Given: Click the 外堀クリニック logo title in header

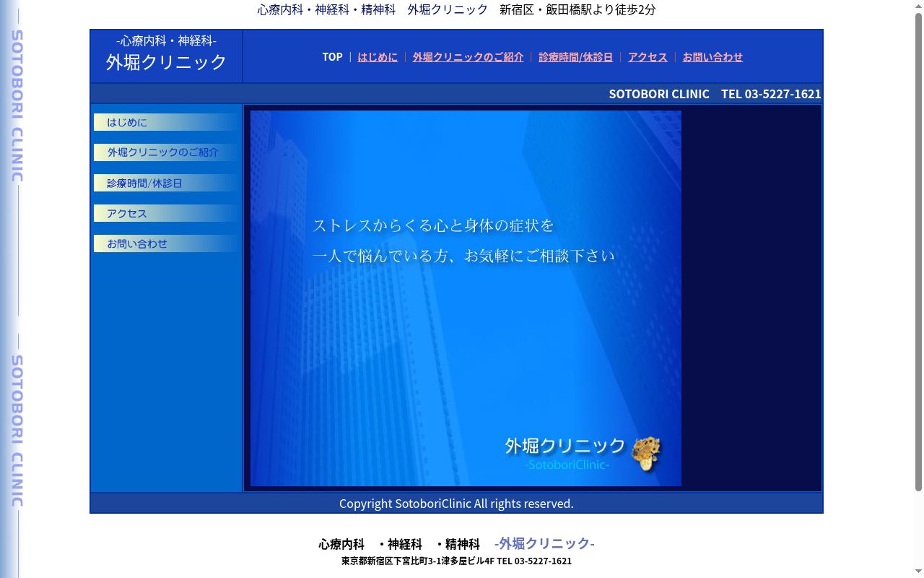Looking at the screenshot, I should point(166,62).
